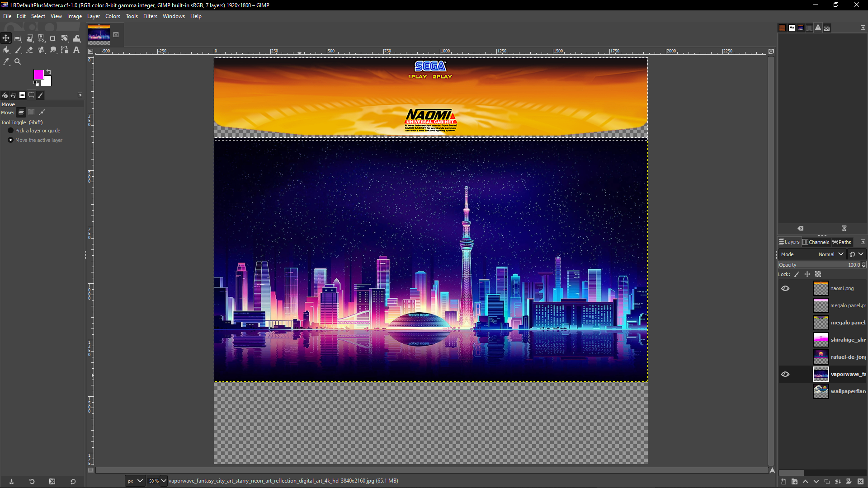Open the image menu triangle at ruler corner
The image size is (868, 488).
pos(90,52)
